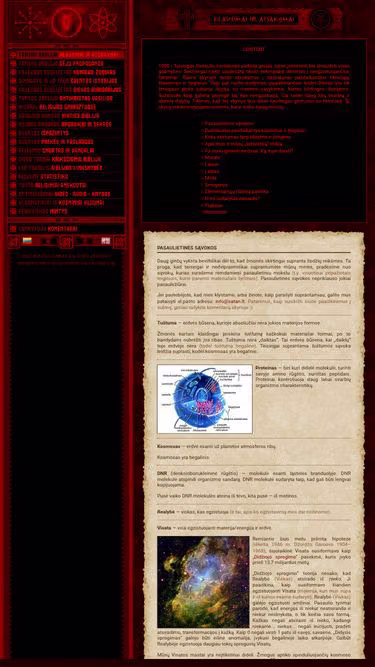Click the circular head emblem in header
The height and width of the screenshot is (667, 375).
tap(66, 22)
